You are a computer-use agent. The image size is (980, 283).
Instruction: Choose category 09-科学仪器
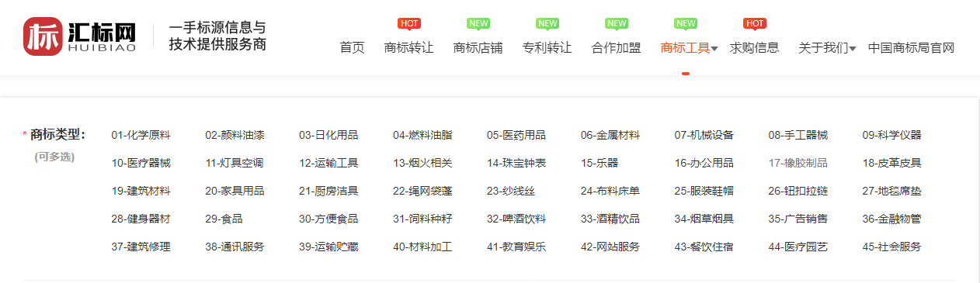[x=892, y=135]
